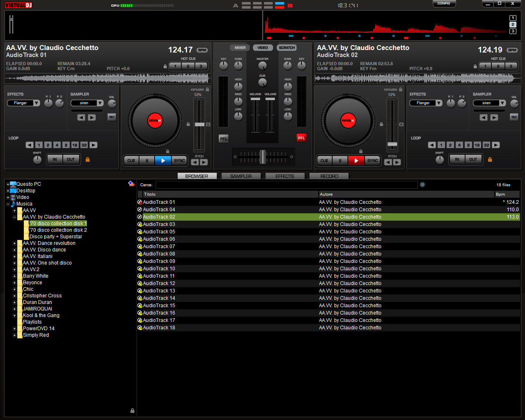
Task: Click the crossfader slider
Action: point(262,157)
